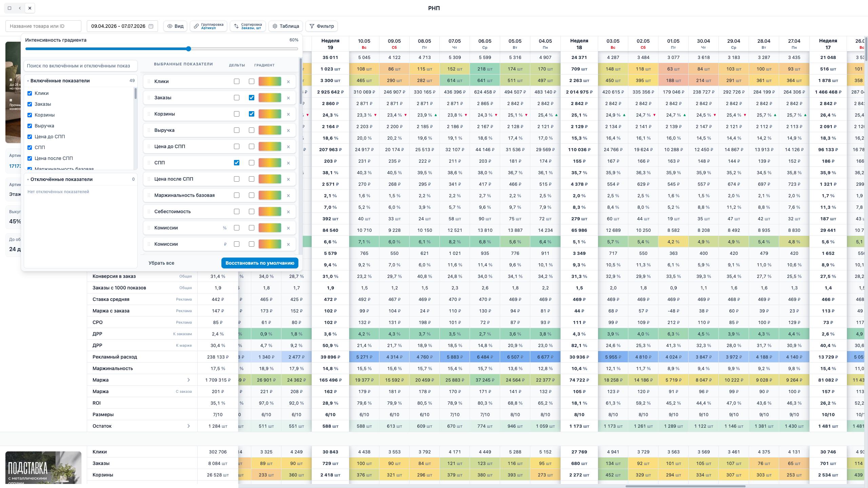
Task: Disable the deltas checkbox for СПП
Action: 237,163
